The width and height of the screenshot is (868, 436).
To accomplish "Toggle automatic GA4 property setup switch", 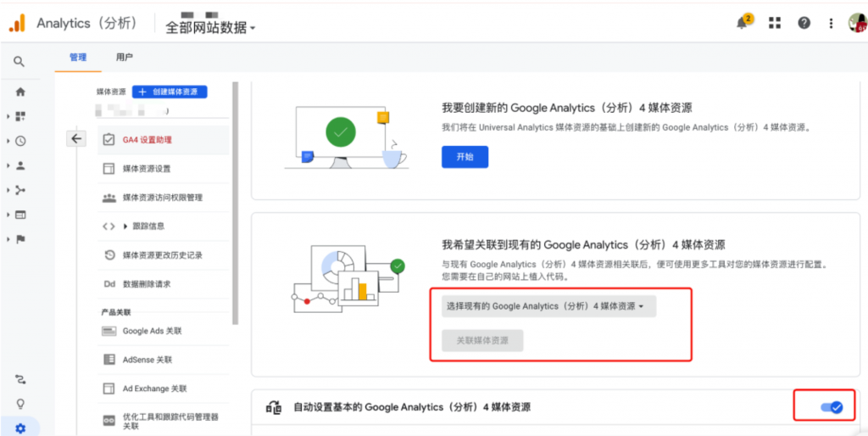I will [x=831, y=408].
